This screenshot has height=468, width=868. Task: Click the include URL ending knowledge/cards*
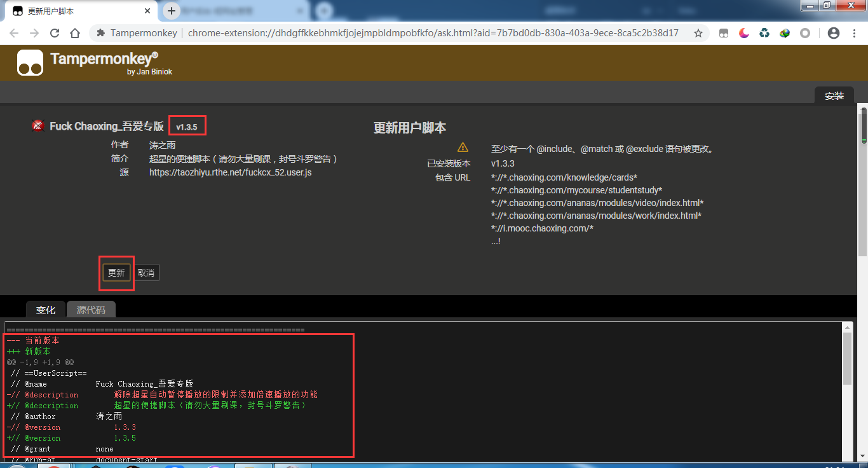tap(564, 177)
